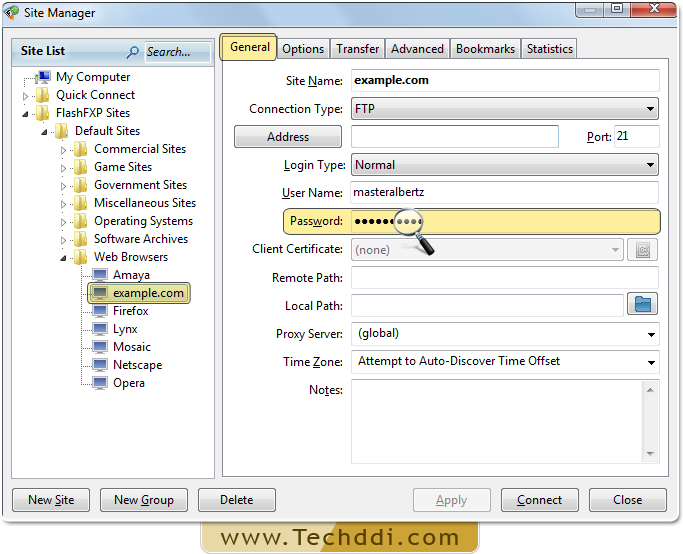View the Statistics tab

point(550,49)
